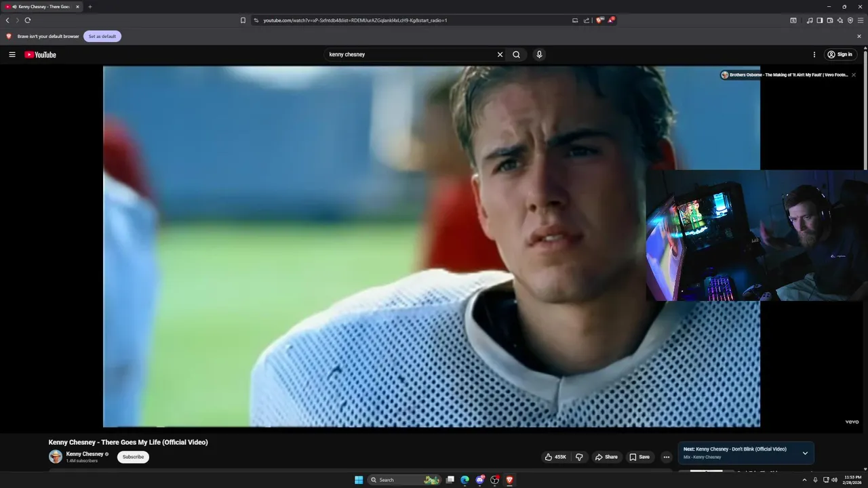
Task: Open next video Don't Blink
Action: [735, 449]
